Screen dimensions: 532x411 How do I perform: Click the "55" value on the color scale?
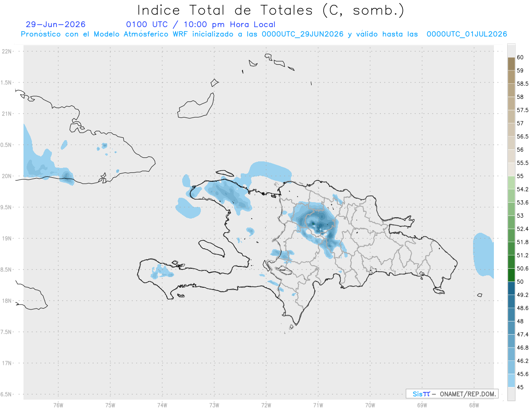point(520,176)
